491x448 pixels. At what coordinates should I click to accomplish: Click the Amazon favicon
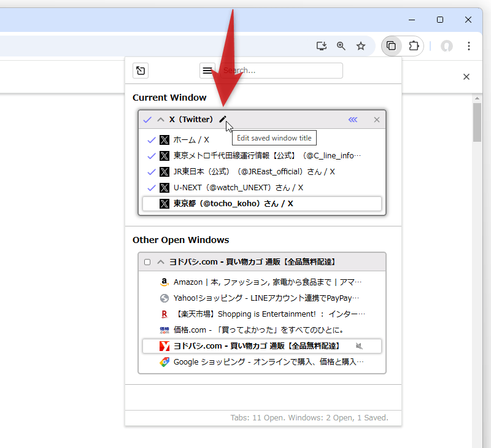tap(164, 282)
